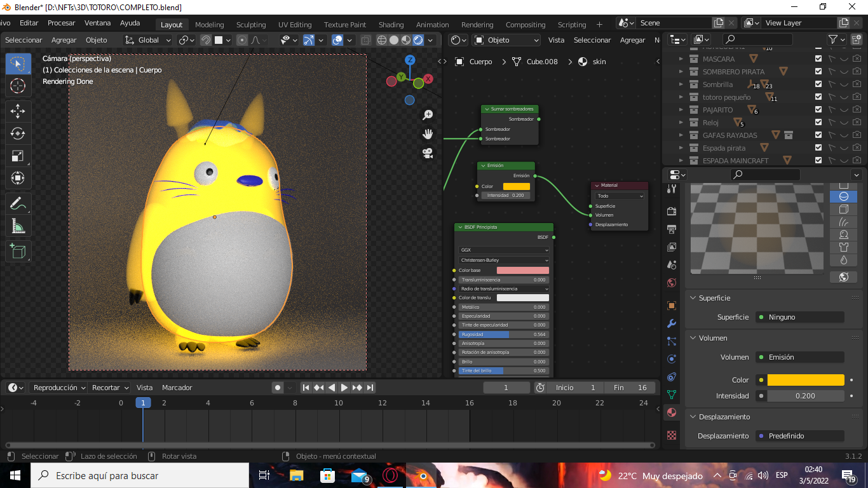The image size is (868, 488).
Task: Uncheck the MASCARA collection checkbox
Action: [x=818, y=59]
